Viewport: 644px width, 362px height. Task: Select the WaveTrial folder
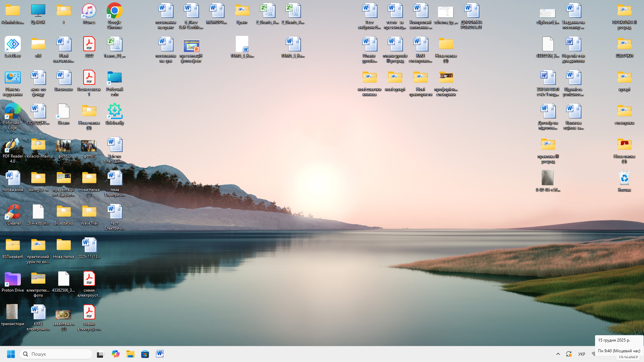(x=89, y=215)
